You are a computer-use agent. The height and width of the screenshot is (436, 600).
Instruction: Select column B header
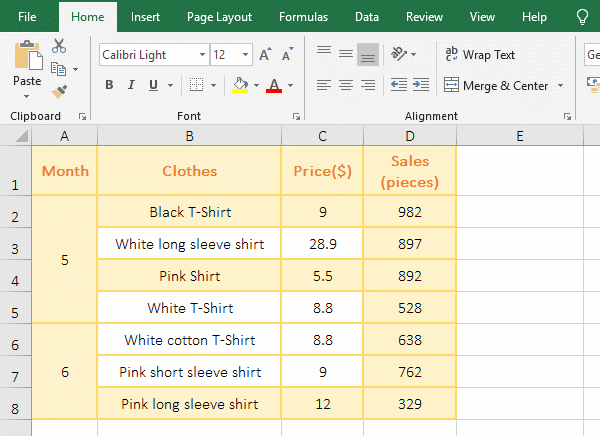click(x=189, y=136)
